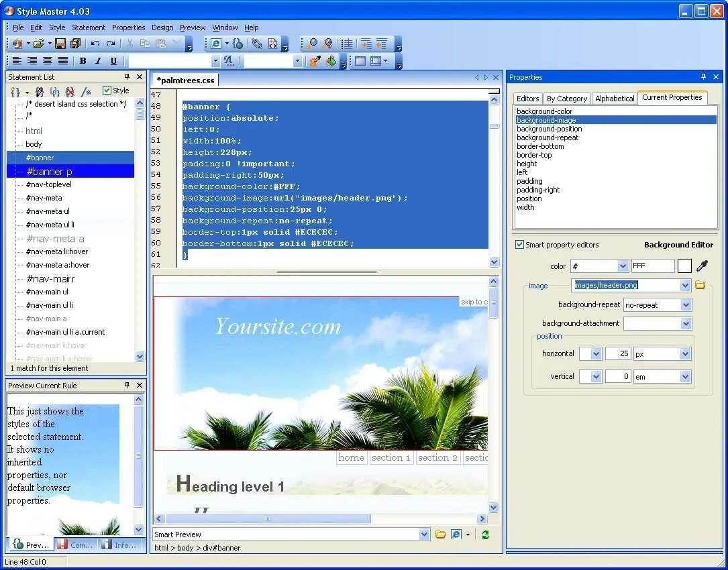Click the color hex field containing FFF
Viewport: 728px width, 570px height.
coord(653,266)
